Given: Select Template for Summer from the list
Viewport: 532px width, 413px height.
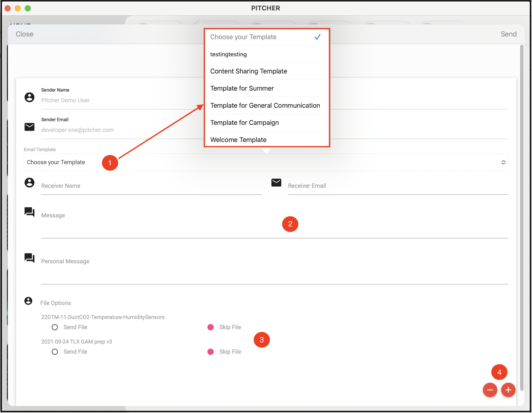Looking at the screenshot, I should [242, 88].
